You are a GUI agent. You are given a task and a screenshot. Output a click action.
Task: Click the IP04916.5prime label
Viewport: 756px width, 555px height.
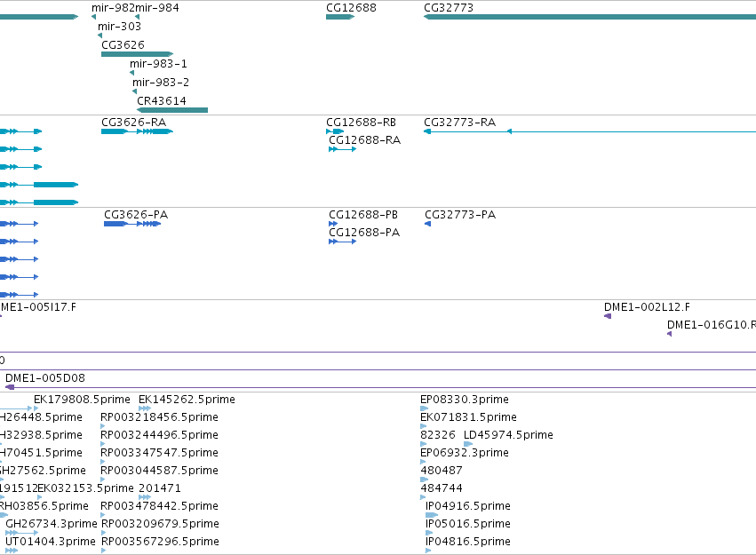(467, 506)
